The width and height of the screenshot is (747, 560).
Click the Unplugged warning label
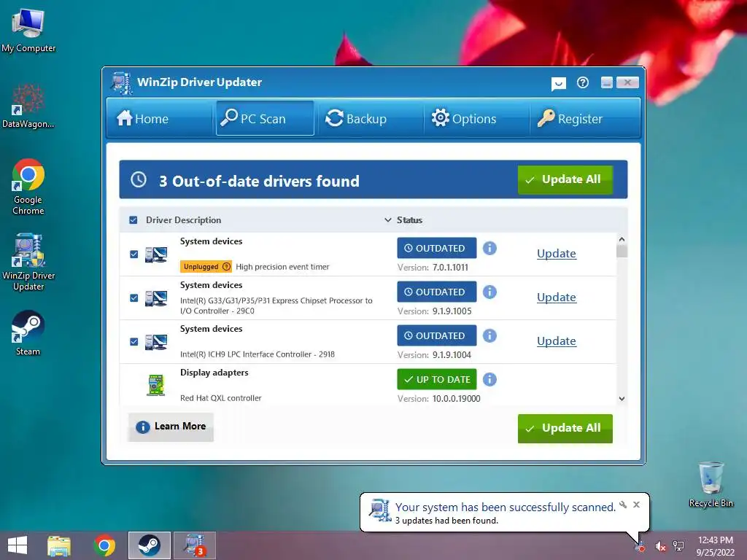(x=206, y=267)
